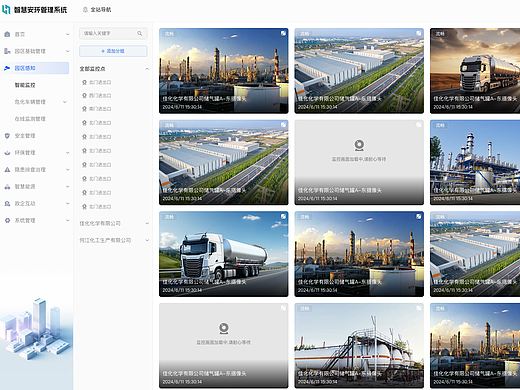Click the warning triangle icon beside 隐患排查治理
Screen dimensions: 520x390
[7, 170]
